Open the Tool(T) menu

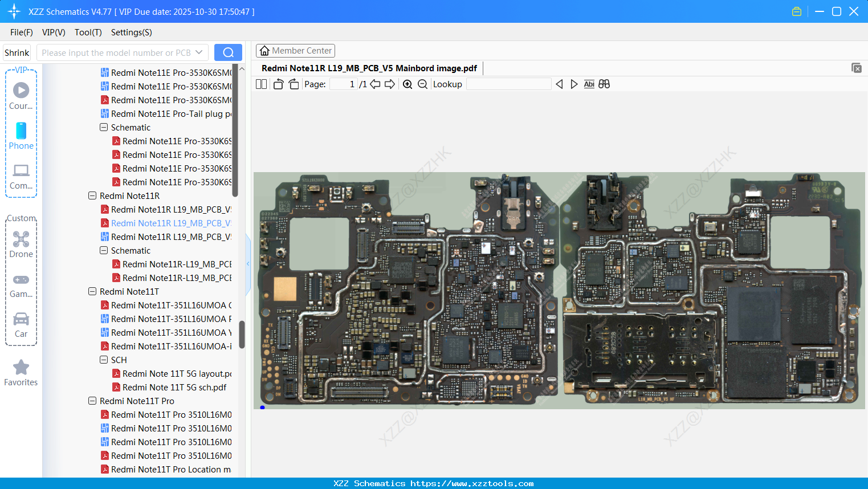coord(88,32)
